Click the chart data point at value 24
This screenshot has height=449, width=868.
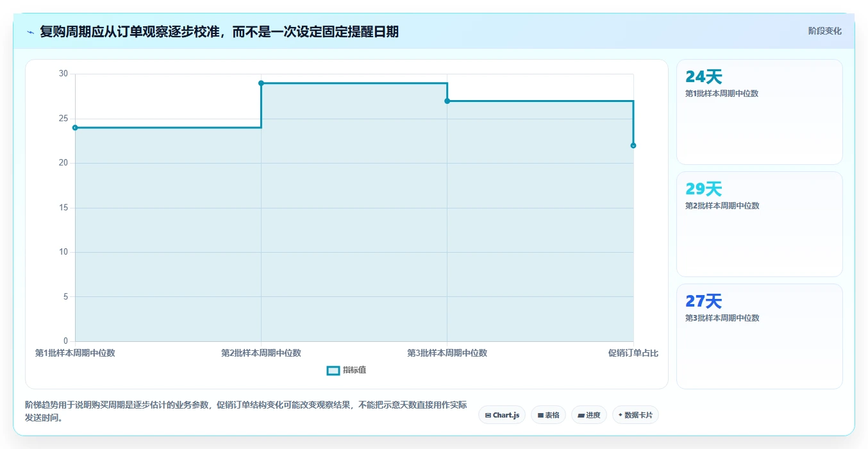[75, 128]
